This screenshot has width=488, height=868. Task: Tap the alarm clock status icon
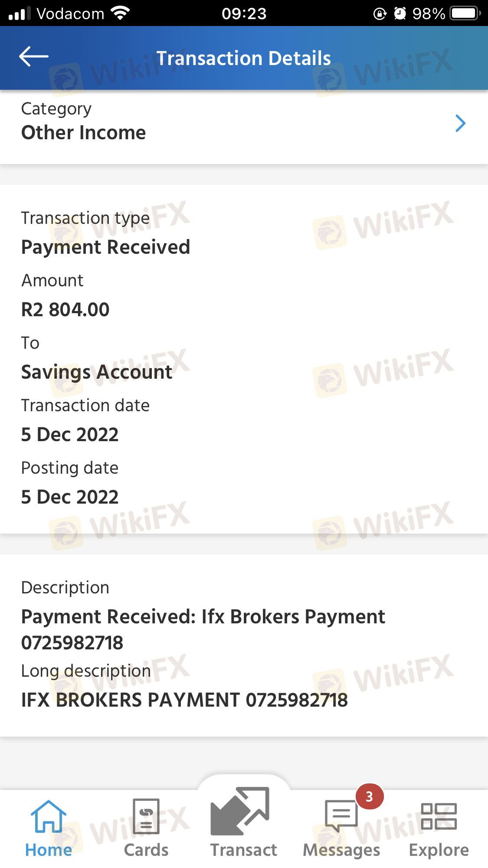[400, 14]
